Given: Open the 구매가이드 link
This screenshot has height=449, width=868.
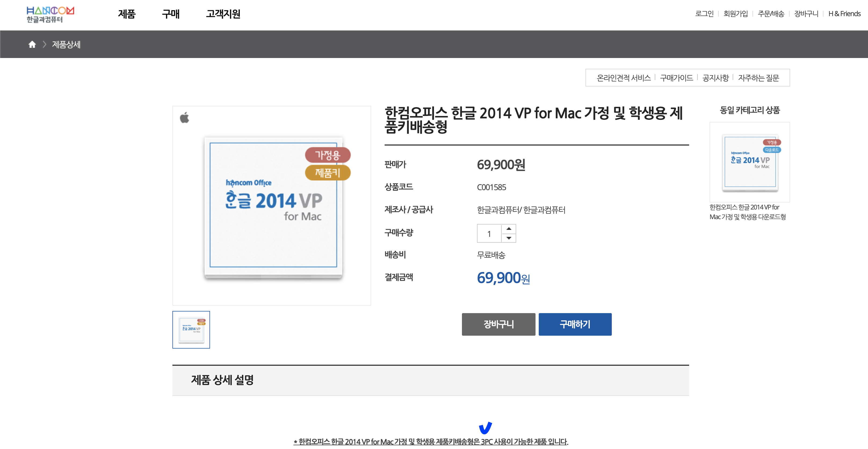Looking at the screenshot, I should (x=676, y=78).
